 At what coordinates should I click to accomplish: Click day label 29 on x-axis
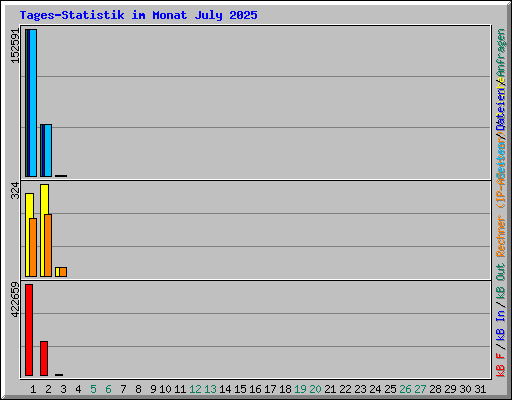pos(450,389)
